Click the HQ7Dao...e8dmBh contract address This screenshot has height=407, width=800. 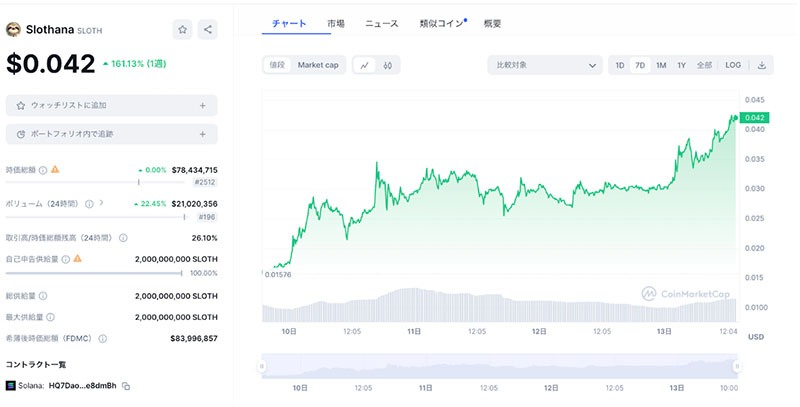pos(83,386)
